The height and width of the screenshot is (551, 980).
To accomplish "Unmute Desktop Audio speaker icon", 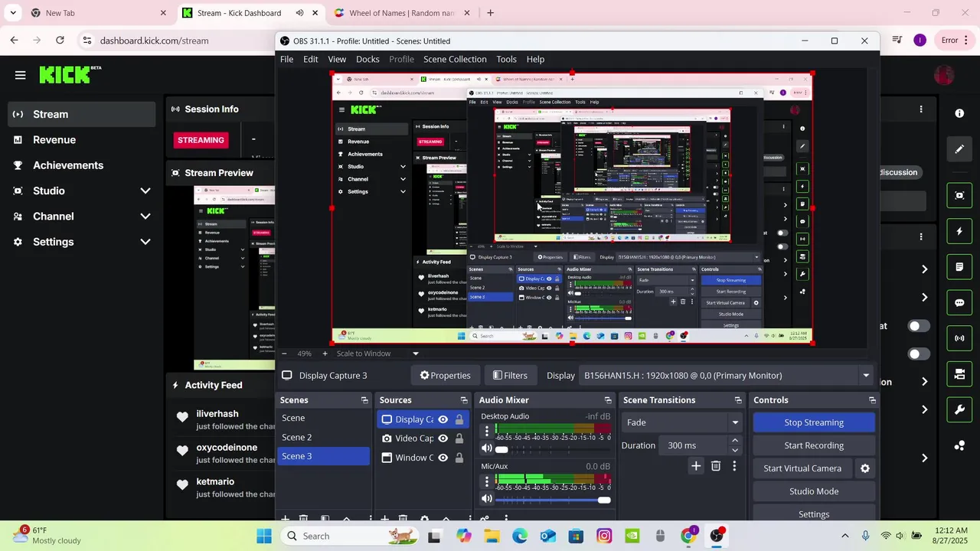I will coord(486,448).
